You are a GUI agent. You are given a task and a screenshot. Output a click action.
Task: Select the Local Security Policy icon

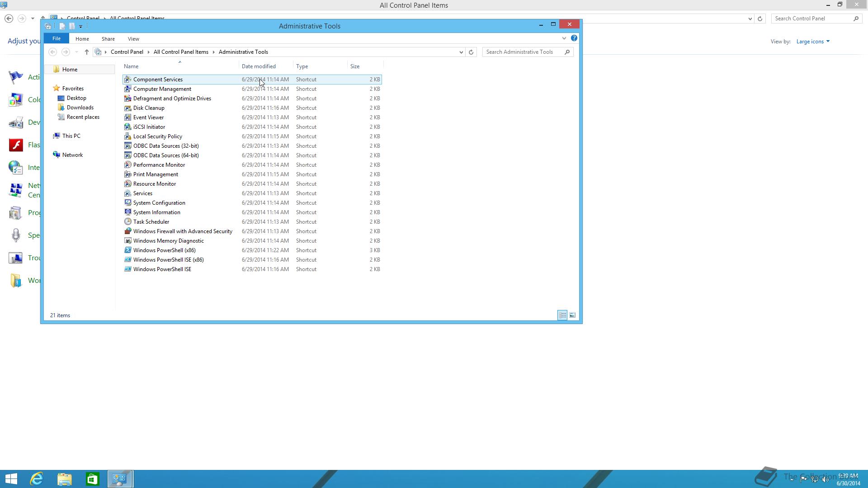(127, 136)
